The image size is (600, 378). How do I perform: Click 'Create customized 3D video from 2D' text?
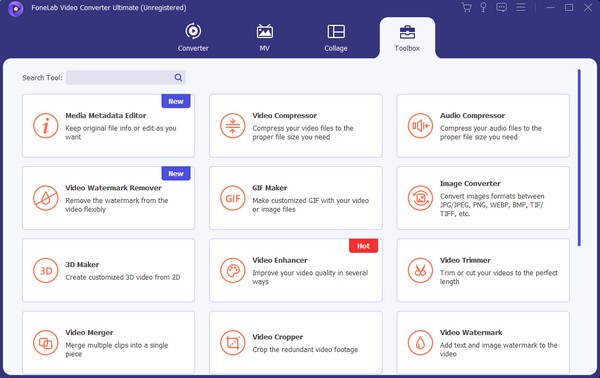122,277
